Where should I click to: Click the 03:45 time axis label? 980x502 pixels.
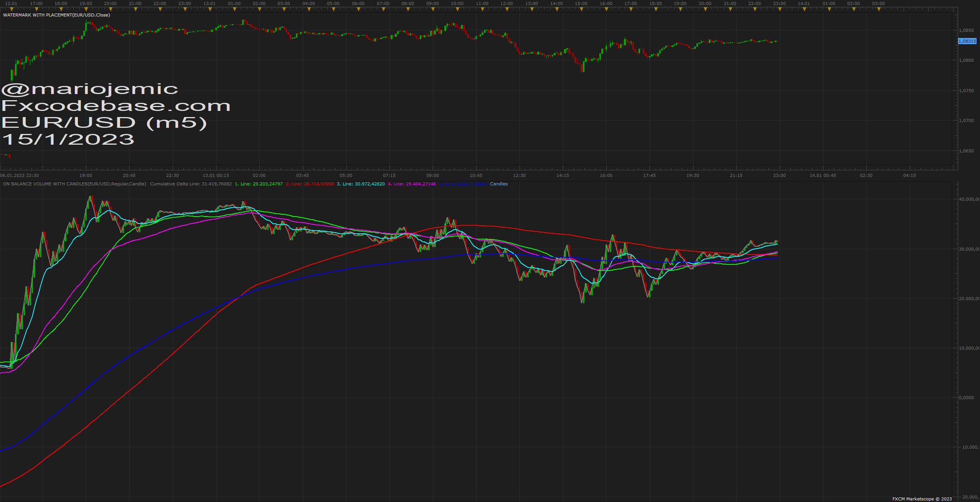tap(302, 175)
